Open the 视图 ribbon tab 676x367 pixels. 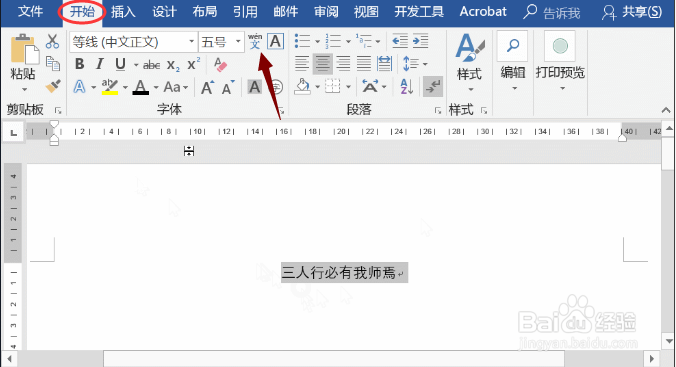click(366, 12)
